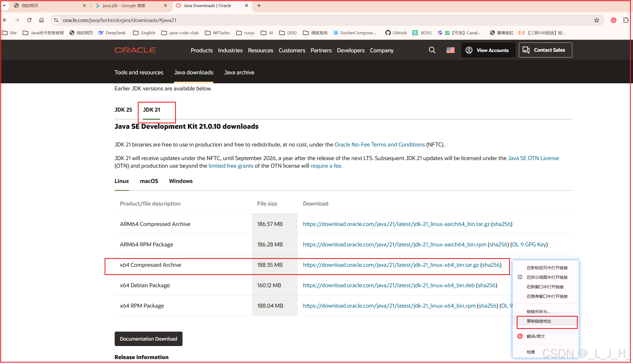Open a new browser tab
The height and width of the screenshot is (364, 633).
(x=259, y=5)
